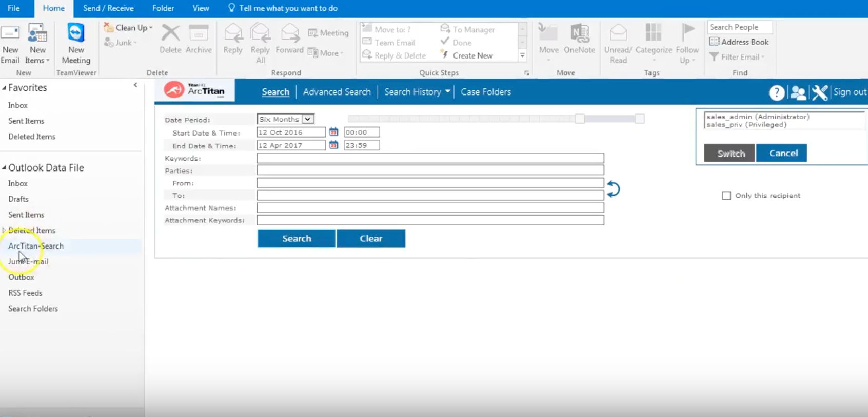Viewport: 868px width, 417px height.
Task: Select sales_priv (Privileged) user
Action: [746, 125]
